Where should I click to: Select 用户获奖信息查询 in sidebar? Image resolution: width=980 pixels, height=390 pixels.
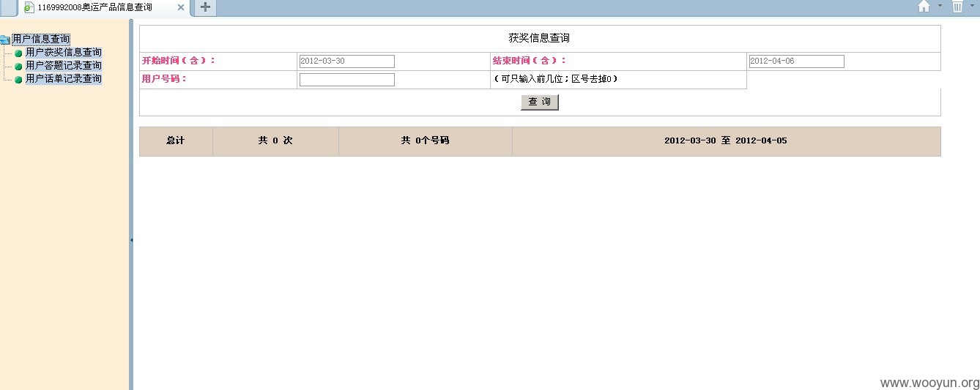[x=64, y=52]
